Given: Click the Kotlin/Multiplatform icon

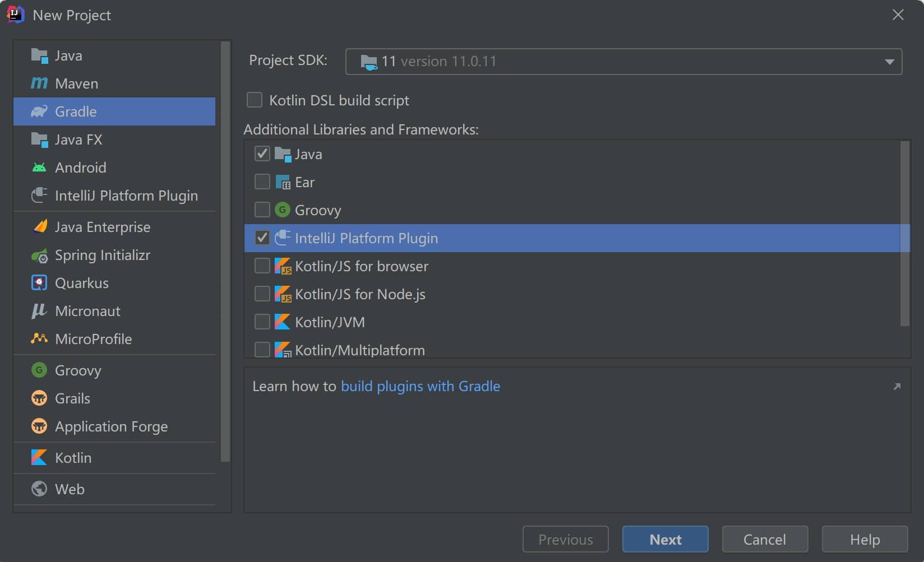Looking at the screenshot, I should [283, 350].
